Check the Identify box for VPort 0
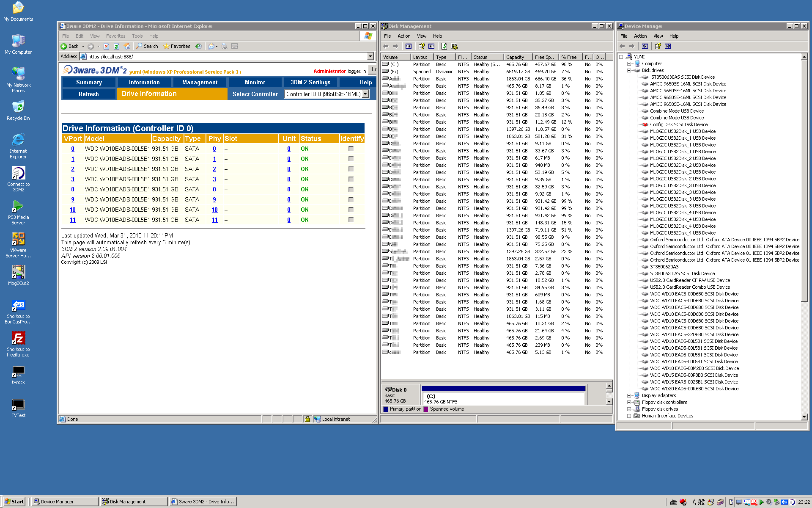The height and width of the screenshot is (508, 812). pyautogui.click(x=351, y=149)
